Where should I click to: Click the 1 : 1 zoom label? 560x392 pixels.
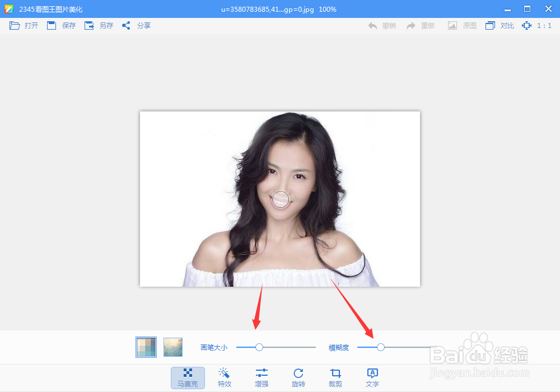tap(544, 26)
